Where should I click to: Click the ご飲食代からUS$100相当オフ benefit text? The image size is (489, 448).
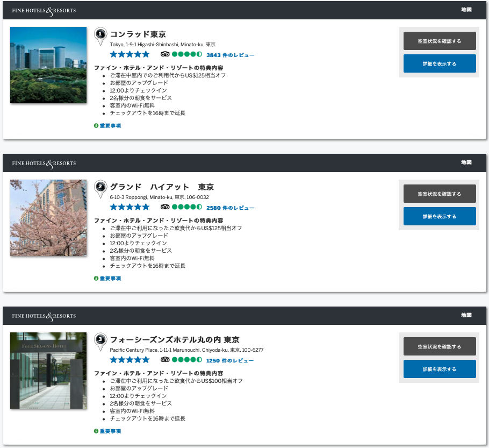[x=176, y=381]
